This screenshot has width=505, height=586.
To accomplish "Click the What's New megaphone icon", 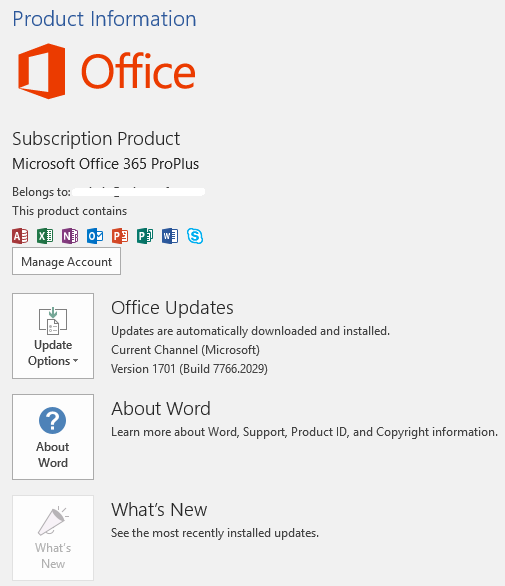I will 53,521.
